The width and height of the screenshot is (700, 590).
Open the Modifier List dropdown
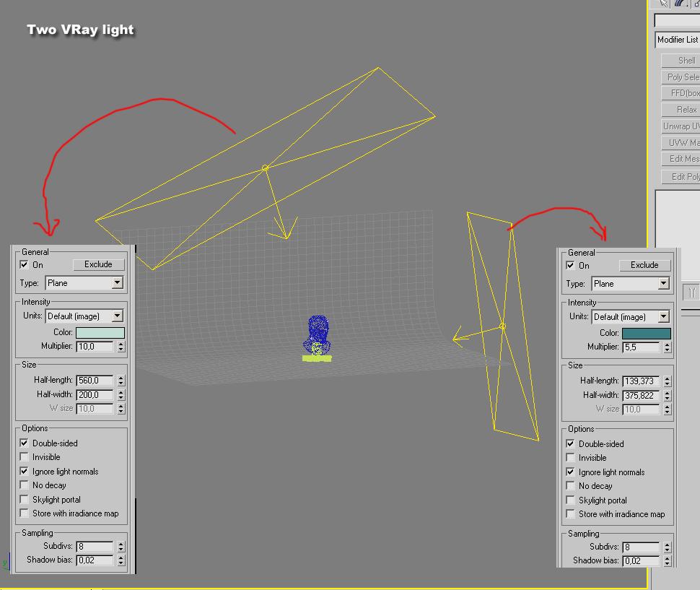point(677,40)
